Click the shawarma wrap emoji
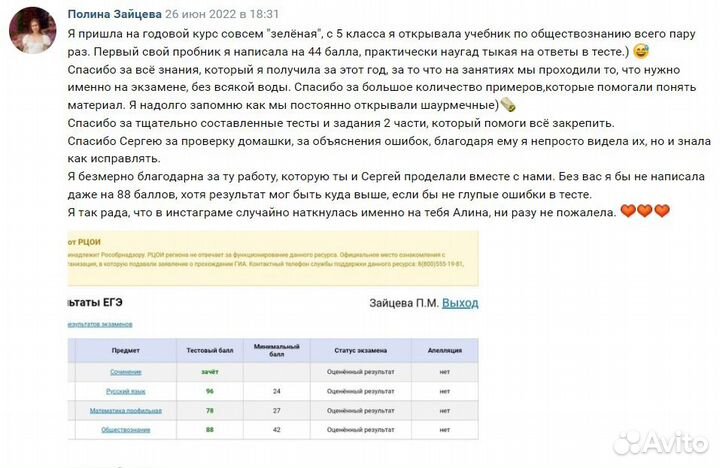Image resolution: width=720 pixels, height=468 pixels. (508, 105)
